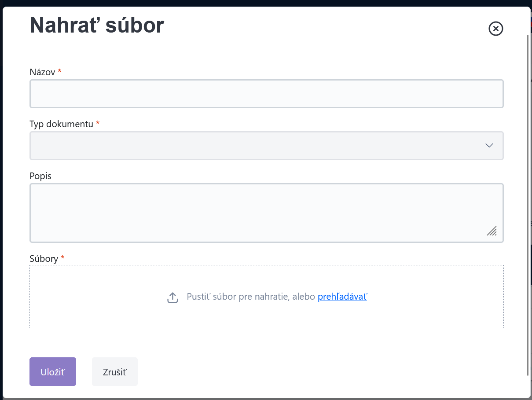532x400 pixels.
Task: Open the Typ dokumentu dropdown
Action: pyautogui.click(x=267, y=146)
